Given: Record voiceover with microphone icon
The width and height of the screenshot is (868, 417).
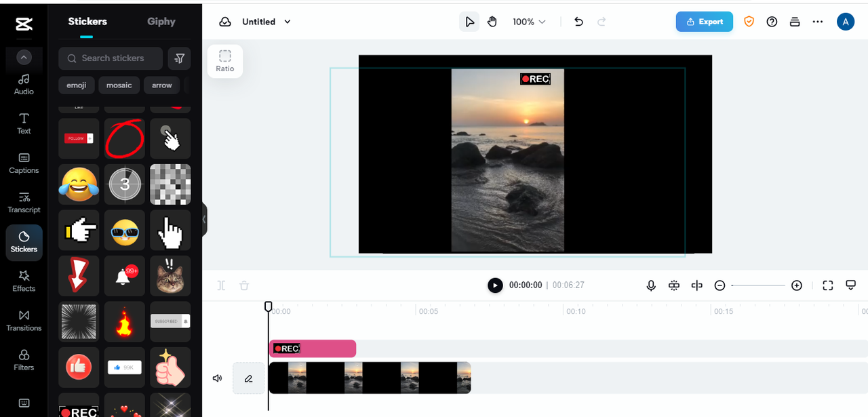Looking at the screenshot, I should pos(651,285).
